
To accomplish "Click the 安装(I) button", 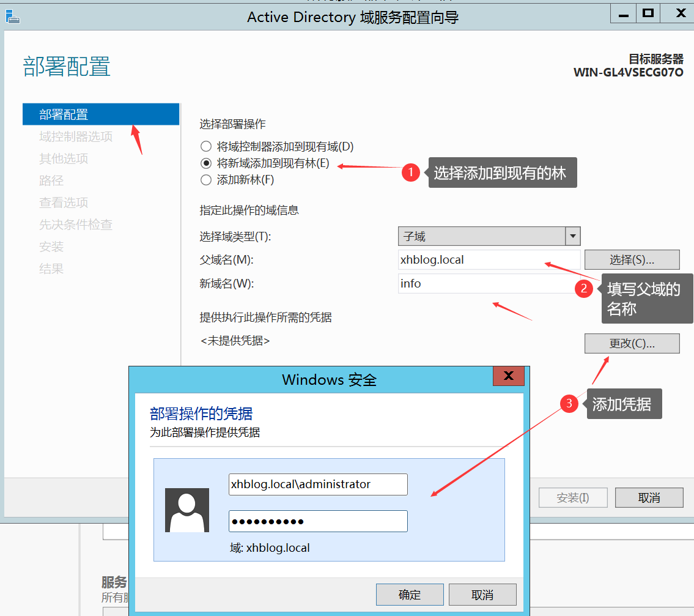I will (573, 498).
